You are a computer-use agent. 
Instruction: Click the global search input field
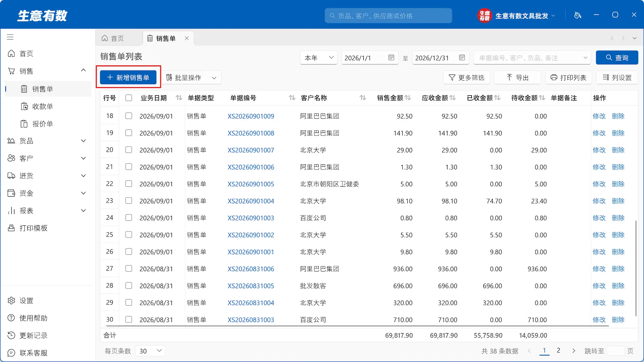[x=388, y=16]
